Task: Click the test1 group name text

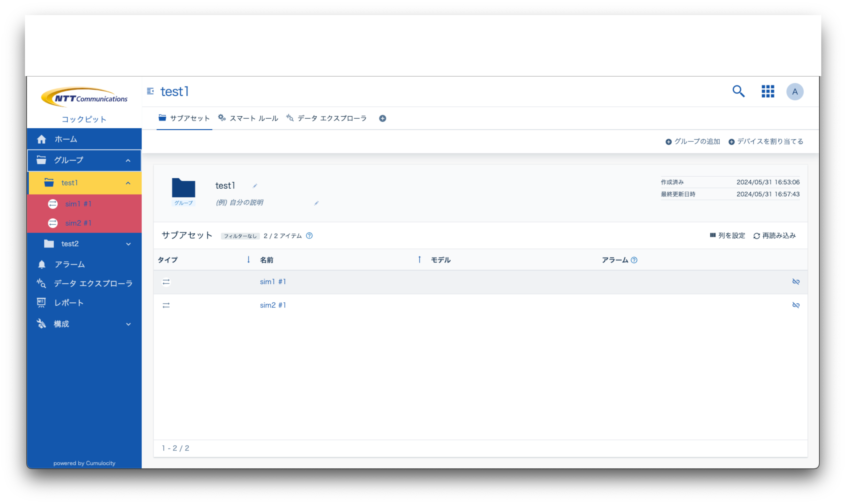Action: coord(225,186)
